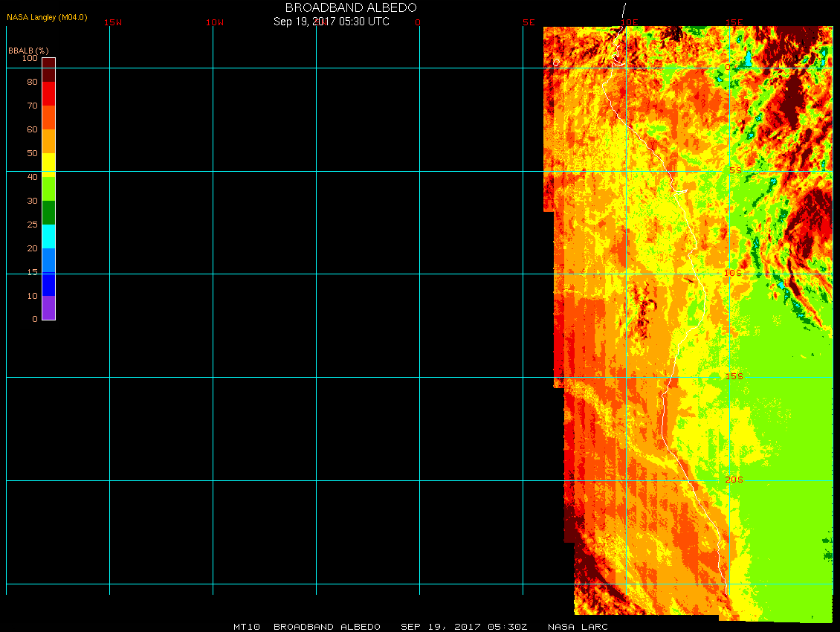Click the 15E longitude label
Screen dimensions: 840x632
734,22
